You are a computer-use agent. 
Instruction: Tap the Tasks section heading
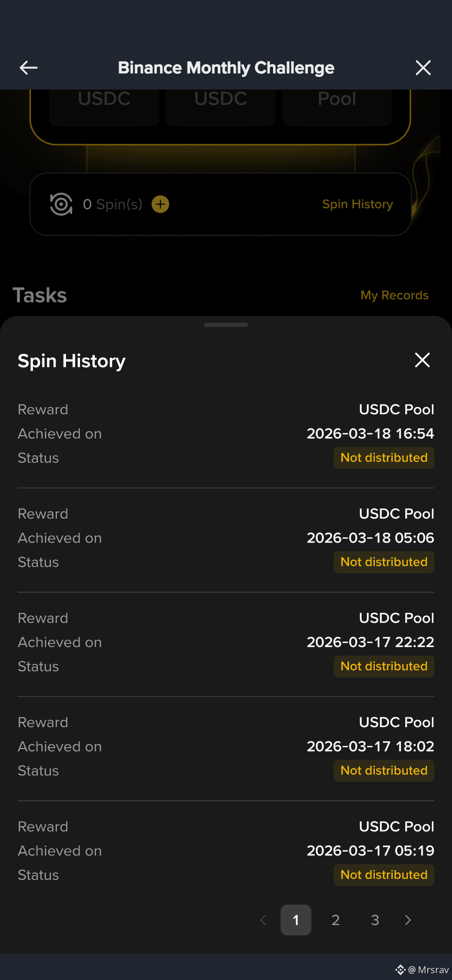click(40, 295)
